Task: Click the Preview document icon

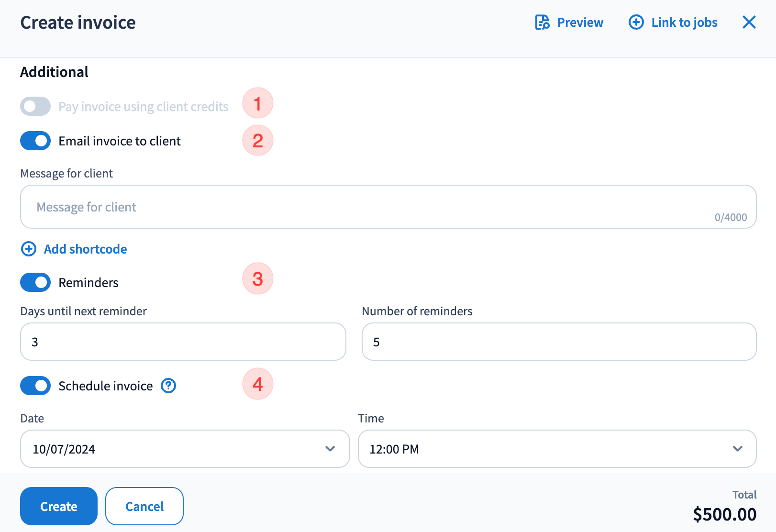Action: pyautogui.click(x=542, y=22)
